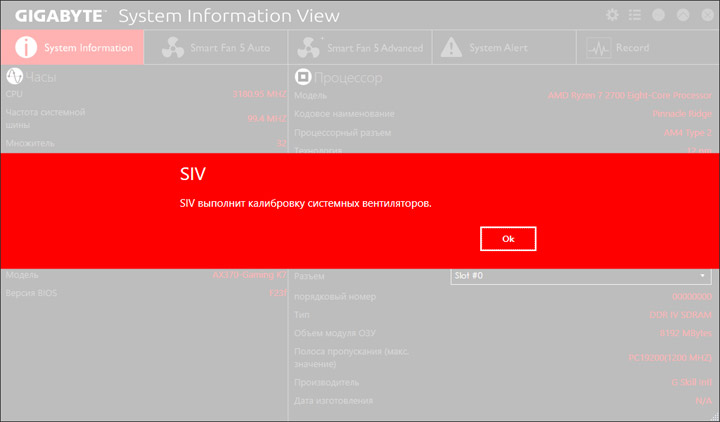
Task: Click the 'SIV' dialog title text
Action: pyautogui.click(x=193, y=174)
